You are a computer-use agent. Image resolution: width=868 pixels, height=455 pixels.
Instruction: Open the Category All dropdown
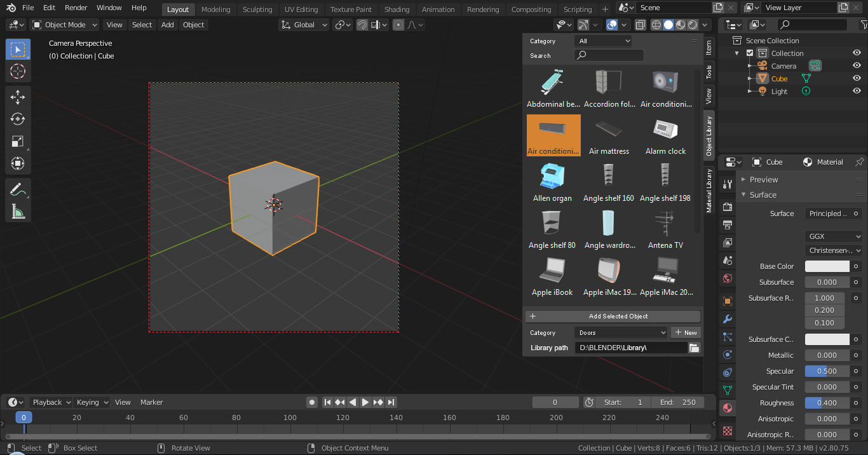(x=603, y=41)
